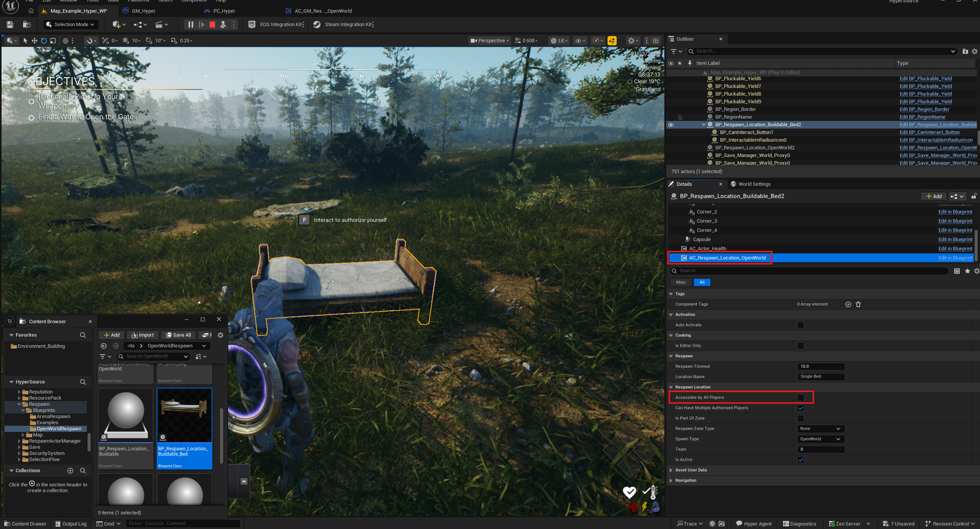Open the Spawn Type OpenWorld dropdown
The width and height of the screenshot is (980, 529).
820,439
